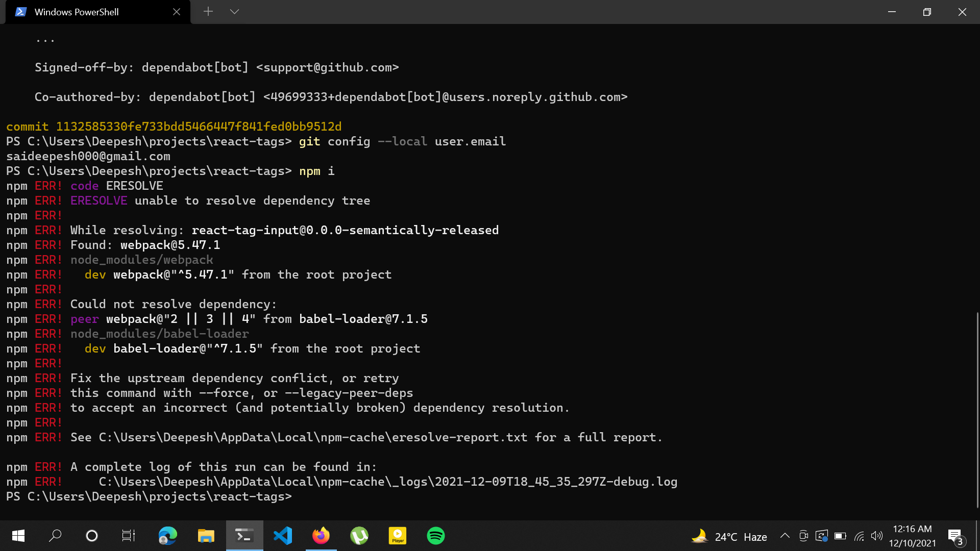Open the volume control speaker icon
The image size is (980, 551).
[877, 536]
